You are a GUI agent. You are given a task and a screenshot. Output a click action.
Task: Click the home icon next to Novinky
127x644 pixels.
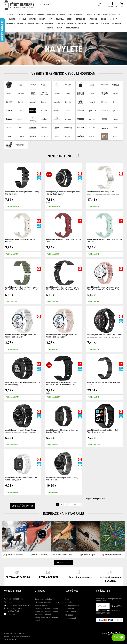tap(41, 4)
